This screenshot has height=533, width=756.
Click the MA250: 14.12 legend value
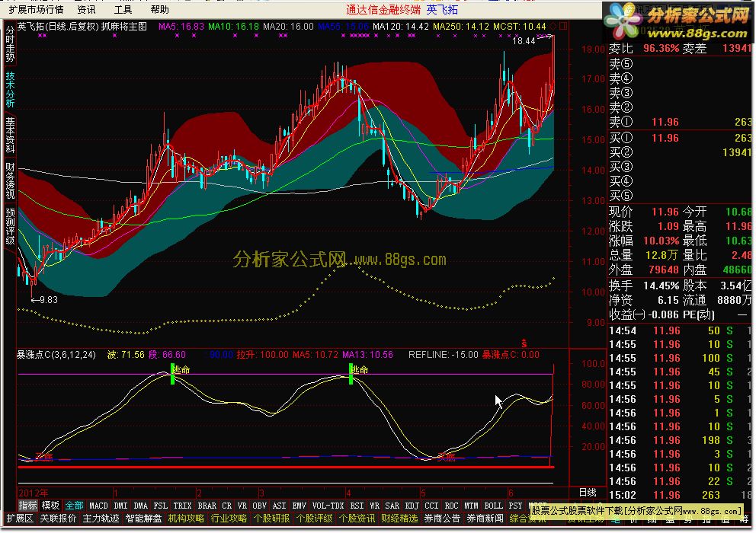pyautogui.click(x=461, y=27)
